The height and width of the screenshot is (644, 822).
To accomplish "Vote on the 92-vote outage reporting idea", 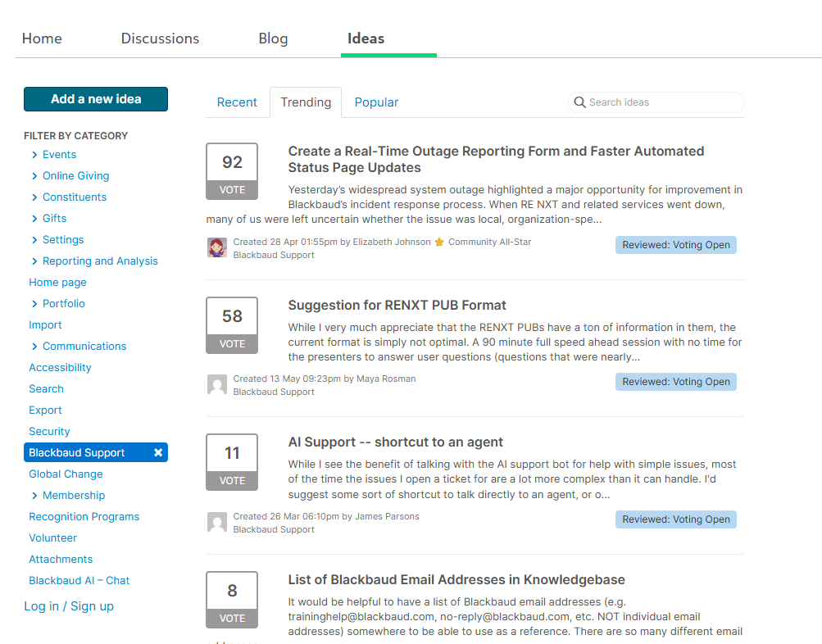I will 232,190.
